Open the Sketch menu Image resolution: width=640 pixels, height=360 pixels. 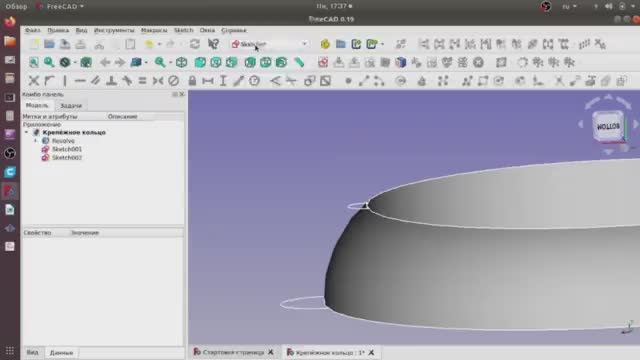coord(184,30)
